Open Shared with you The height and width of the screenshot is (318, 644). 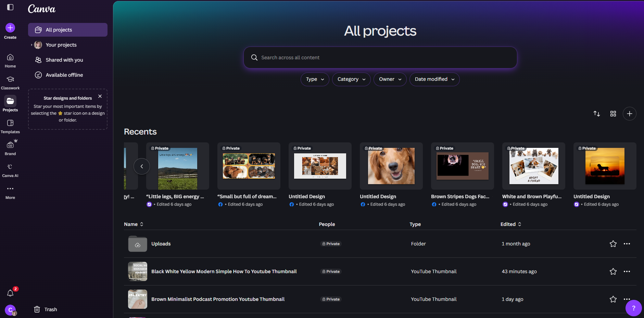(x=68, y=60)
